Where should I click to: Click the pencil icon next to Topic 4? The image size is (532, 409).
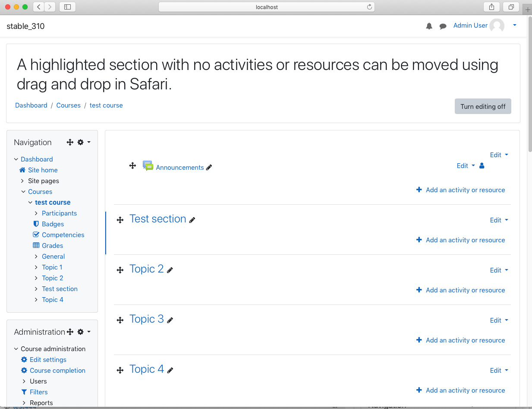click(x=170, y=370)
